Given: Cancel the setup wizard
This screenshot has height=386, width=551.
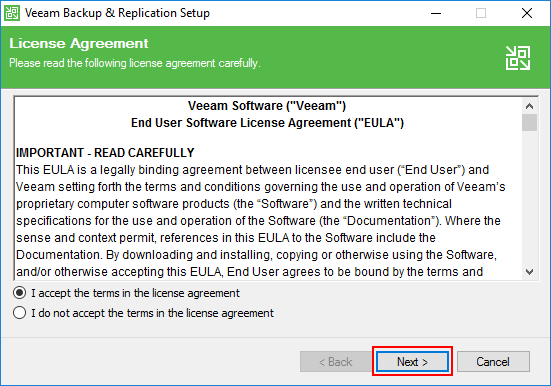Looking at the screenshot, I should point(493,361).
